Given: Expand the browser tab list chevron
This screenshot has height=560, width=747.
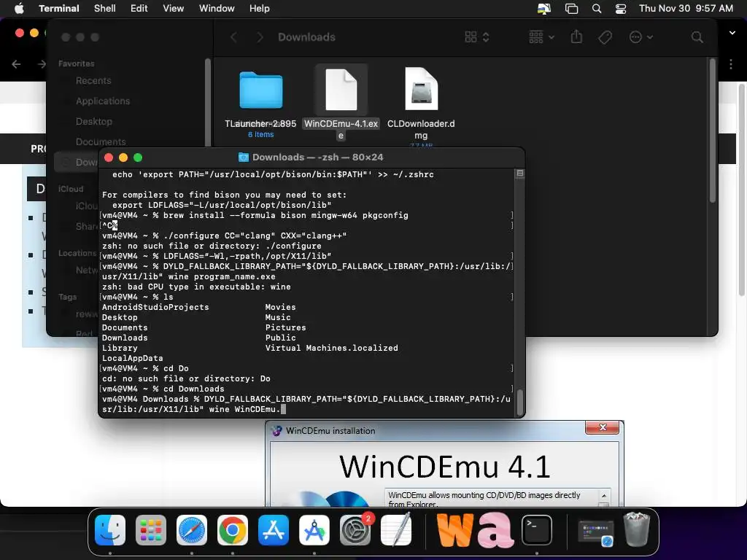Looking at the screenshot, I should tap(732, 33).
